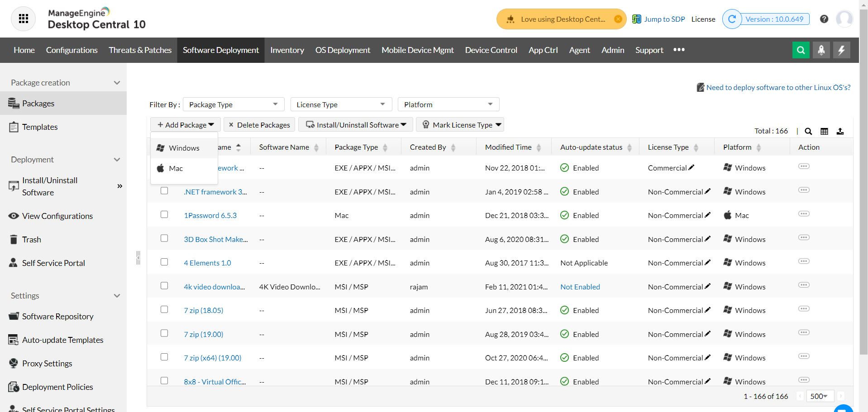Click the help question mark icon
The image size is (868, 412).
[824, 19]
